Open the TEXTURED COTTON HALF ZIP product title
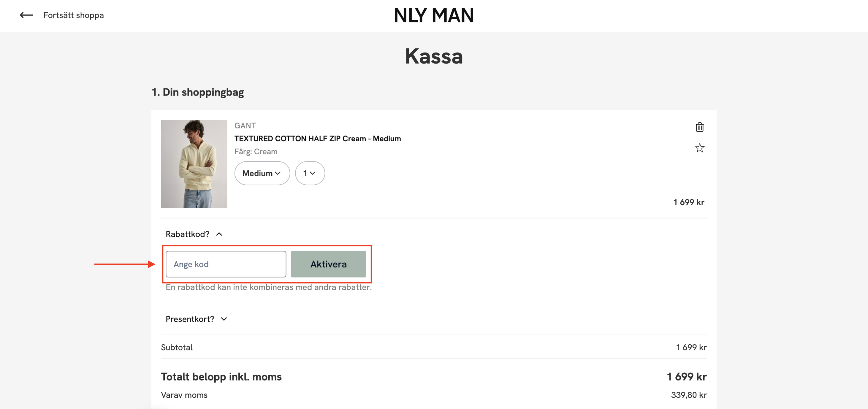This screenshot has height=409, width=868. 317,139
